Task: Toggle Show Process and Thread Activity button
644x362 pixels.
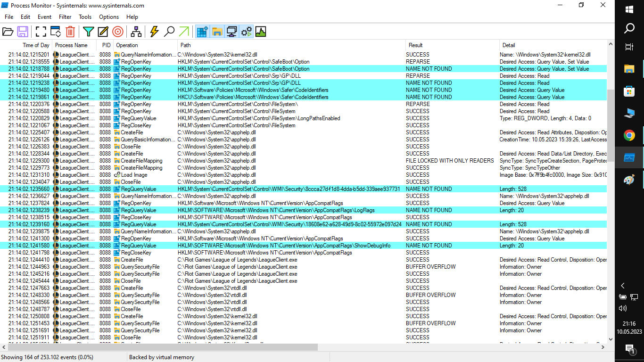Action: (246, 32)
